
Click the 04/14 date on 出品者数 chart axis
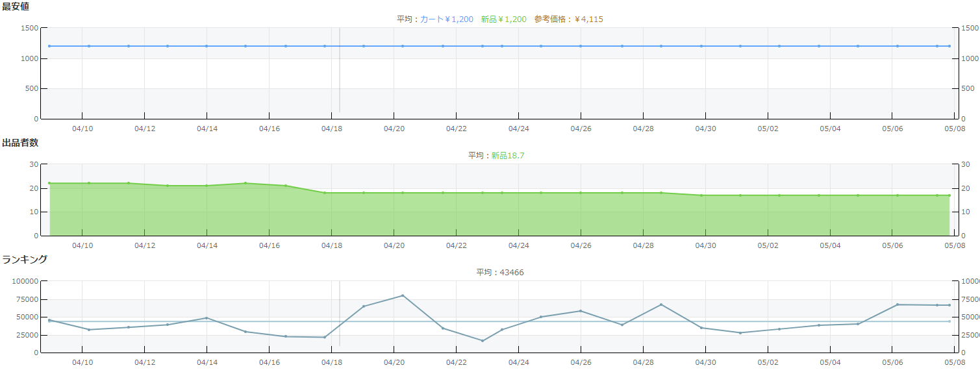207,245
